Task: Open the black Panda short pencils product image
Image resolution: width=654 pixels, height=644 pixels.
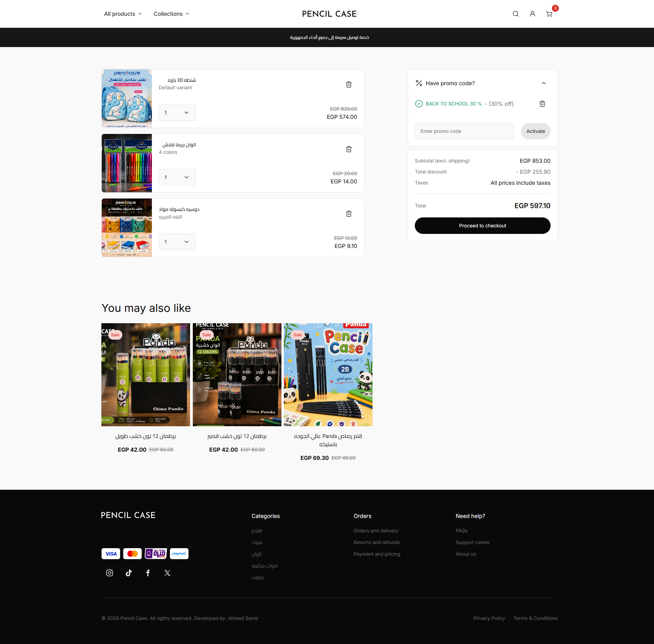Action: [237, 375]
